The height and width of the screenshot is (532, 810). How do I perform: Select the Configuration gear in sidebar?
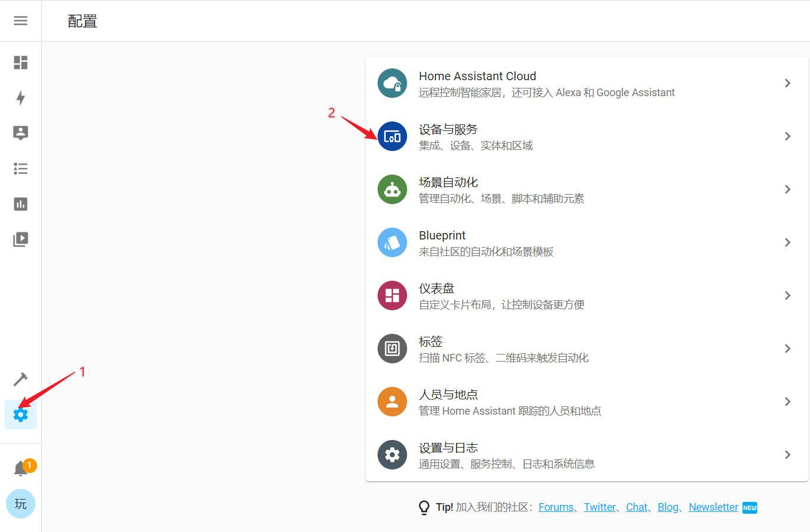pyautogui.click(x=21, y=415)
